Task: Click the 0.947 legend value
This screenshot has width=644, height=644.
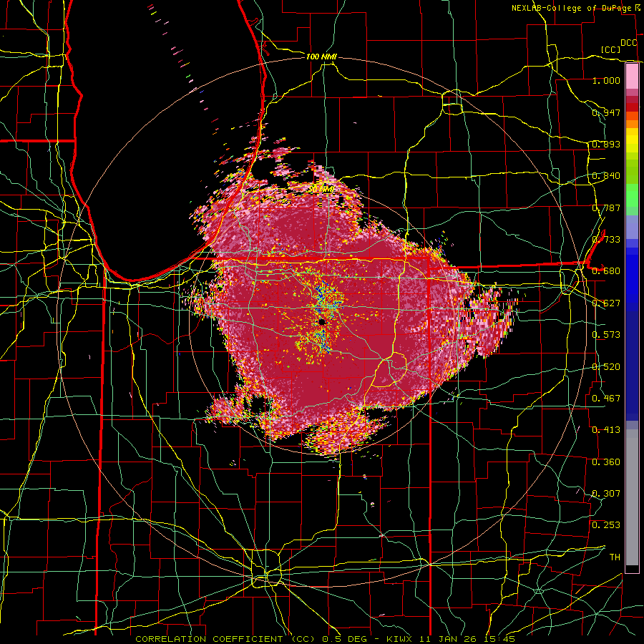Action: 606,112
